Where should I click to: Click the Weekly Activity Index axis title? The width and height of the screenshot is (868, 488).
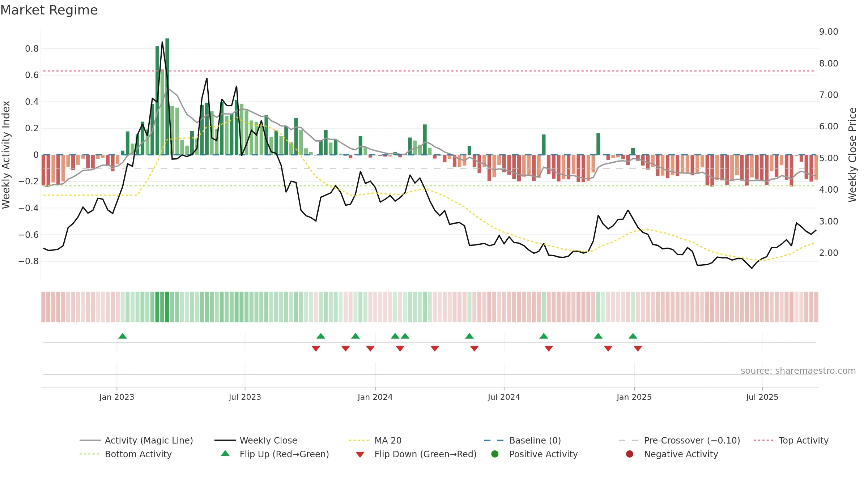point(6,155)
